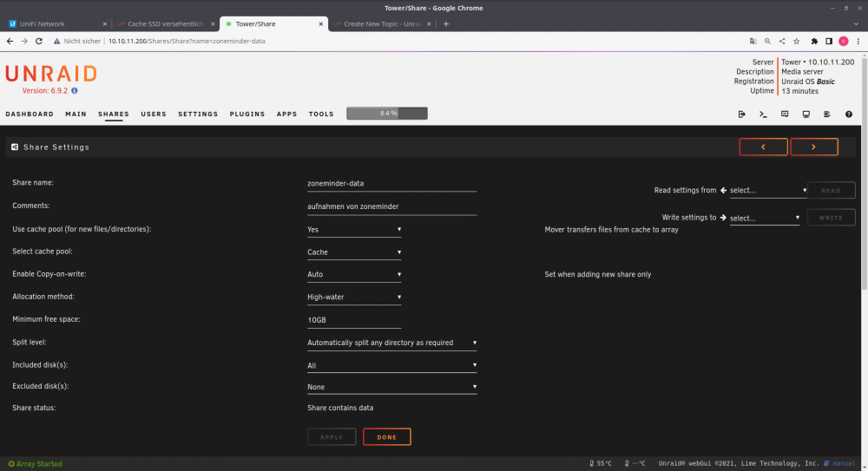Image resolution: width=868 pixels, height=471 pixels.
Task: Open the 'Use cache pool' dropdown
Action: point(354,230)
